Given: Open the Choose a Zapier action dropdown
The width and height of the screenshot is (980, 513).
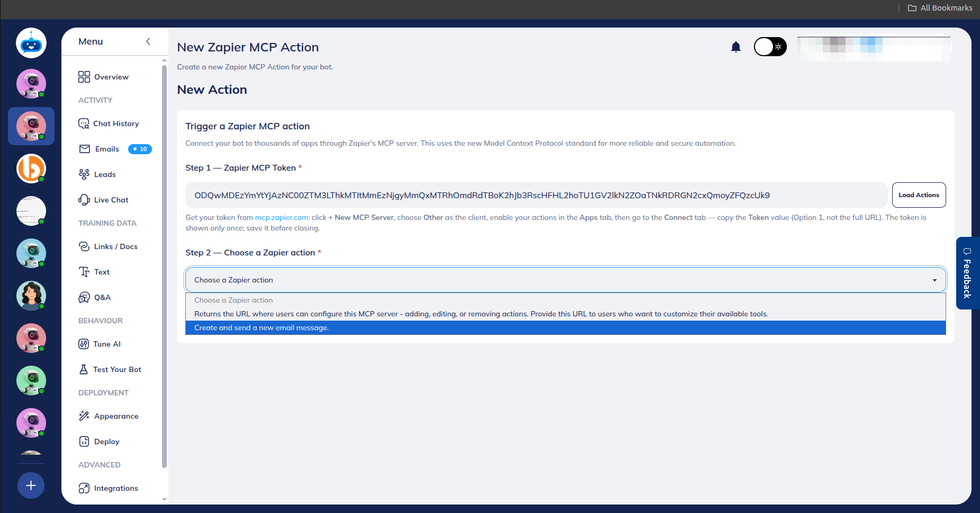Looking at the screenshot, I should coord(565,280).
